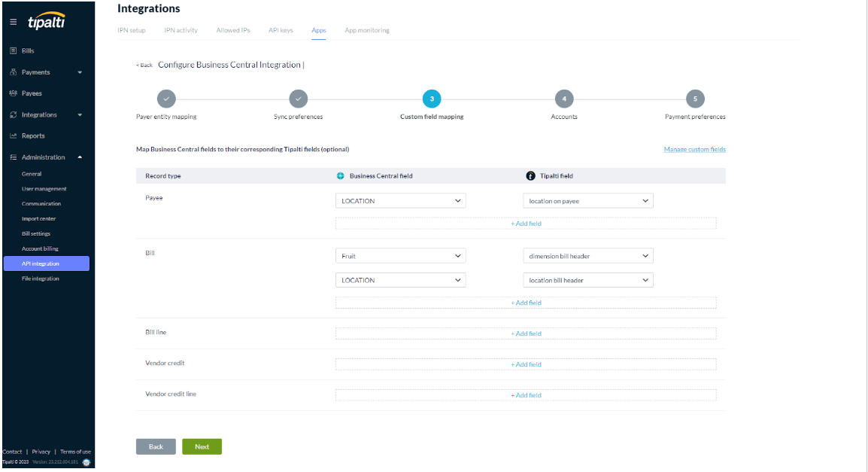The width and height of the screenshot is (868, 472).
Task: Click the Reports chart icon in sidebar
Action: pyautogui.click(x=13, y=136)
